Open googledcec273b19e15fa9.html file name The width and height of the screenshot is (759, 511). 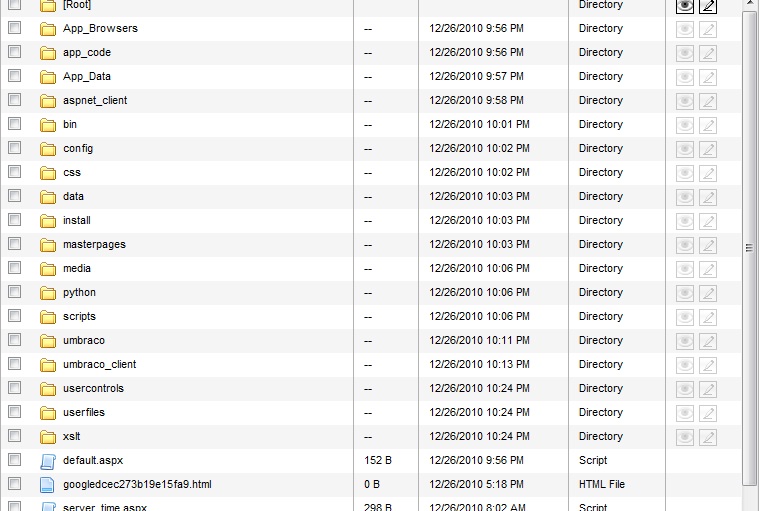[x=137, y=484]
